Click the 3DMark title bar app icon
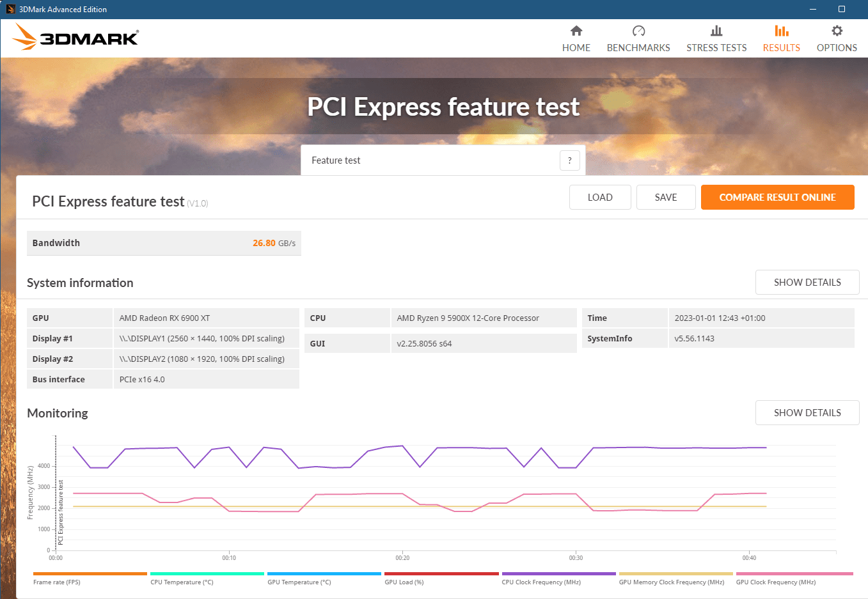Image resolution: width=868 pixels, height=599 pixels. pos(10,9)
